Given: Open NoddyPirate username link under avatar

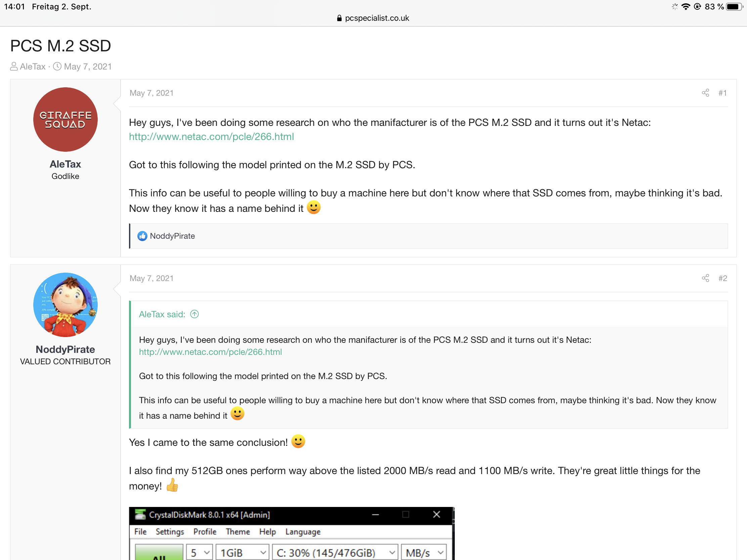Looking at the screenshot, I should pyautogui.click(x=65, y=349).
